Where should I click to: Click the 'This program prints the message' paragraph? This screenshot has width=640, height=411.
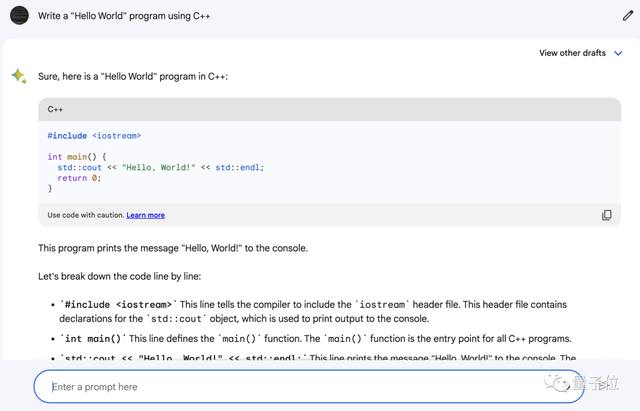[x=172, y=248]
